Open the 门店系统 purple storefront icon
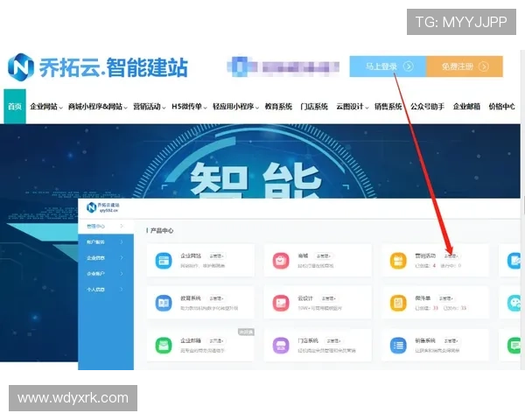This screenshot has height=420, width=525. click(x=281, y=346)
